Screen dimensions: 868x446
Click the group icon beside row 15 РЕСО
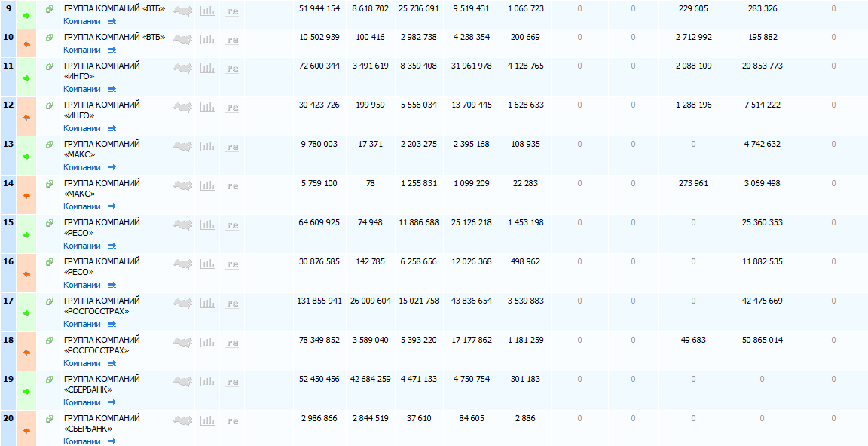click(x=50, y=223)
